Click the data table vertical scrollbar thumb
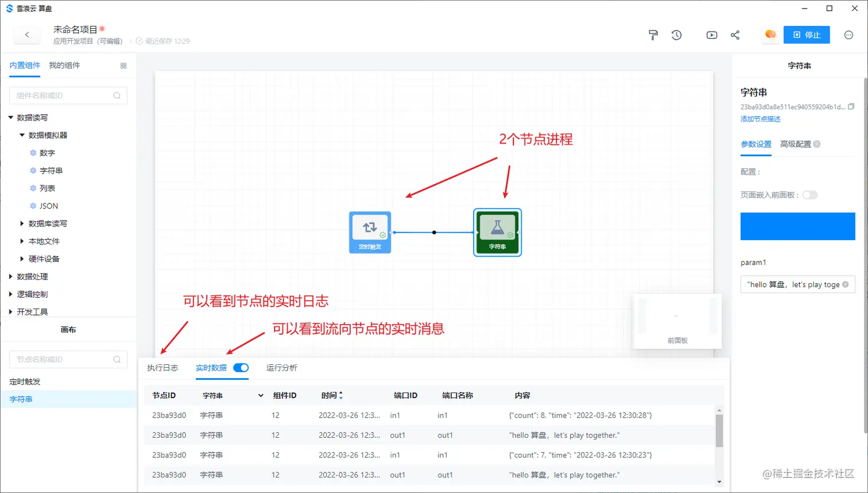This screenshot has height=493, width=868. coord(719,430)
